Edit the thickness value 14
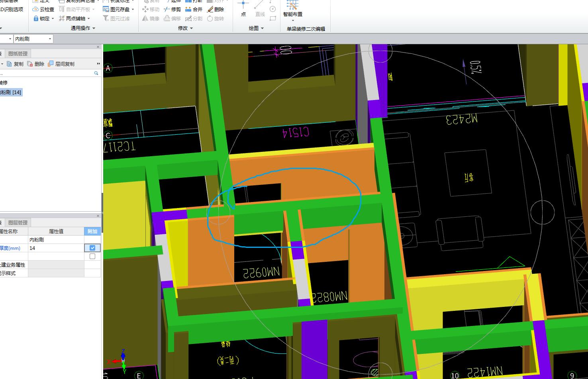Image resolution: width=588 pixels, height=379 pixels. tap(56, 248)
